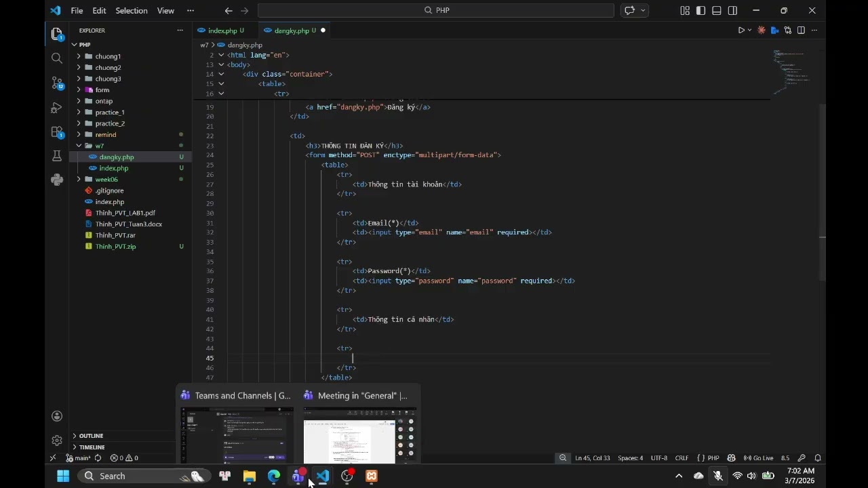Viewport: 868px width, 488px height.
Task: Go back using the title bar arrow
Action: tap(229, 10)
